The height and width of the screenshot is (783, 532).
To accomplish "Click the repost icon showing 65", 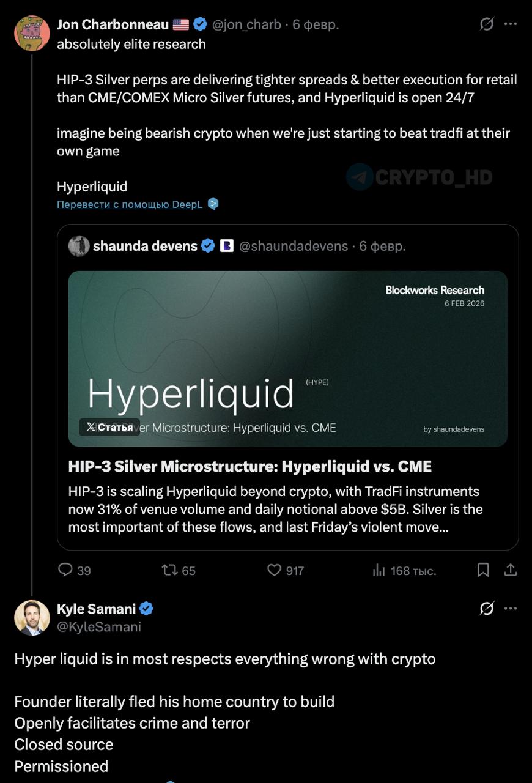I will tap(169, 570).
